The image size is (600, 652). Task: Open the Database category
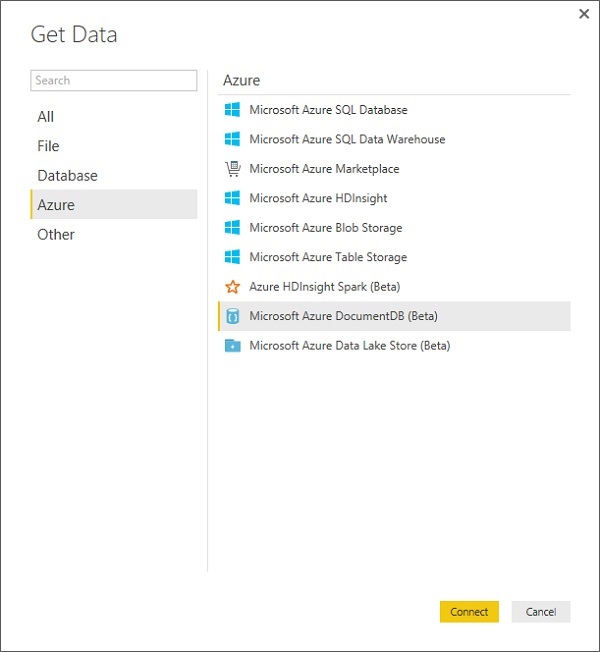pyautogui.click(x=67, y=176)
